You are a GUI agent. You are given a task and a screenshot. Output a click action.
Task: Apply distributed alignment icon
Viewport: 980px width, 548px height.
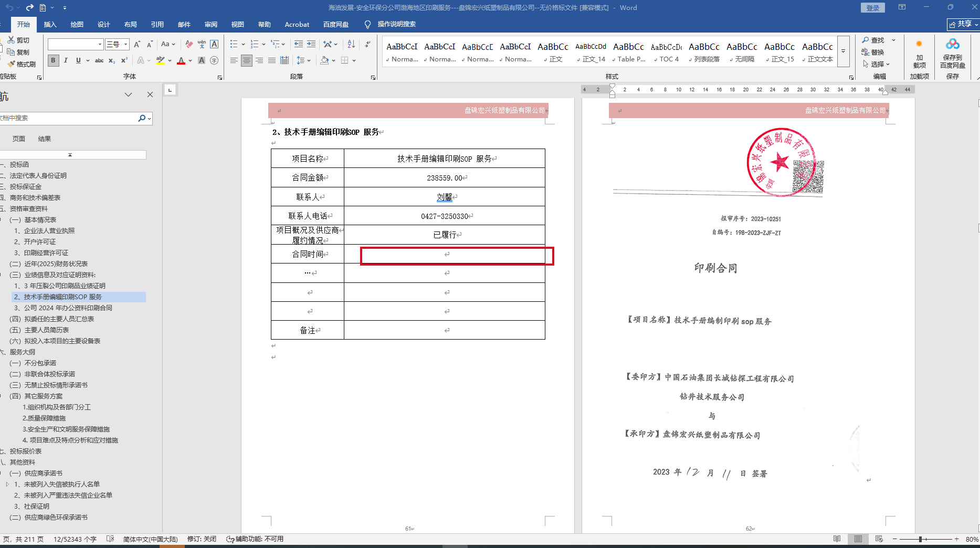tap(284, 60)
